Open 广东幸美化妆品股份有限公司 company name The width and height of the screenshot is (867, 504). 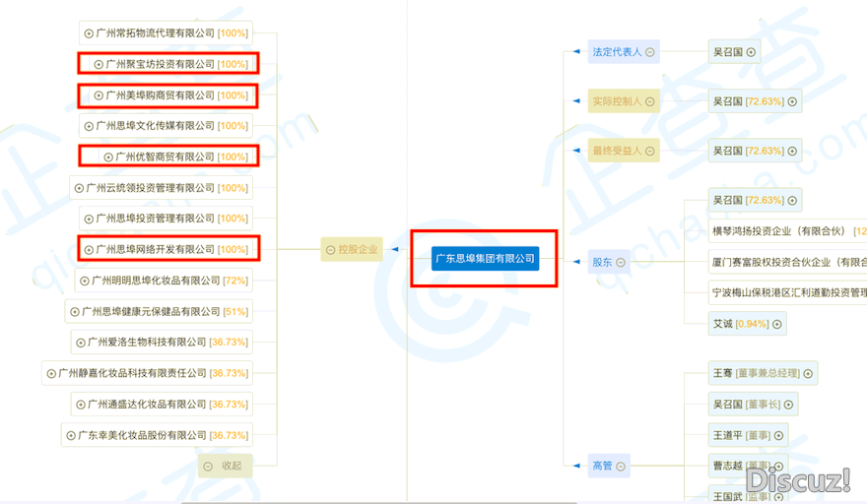click(x=142, y=435)
